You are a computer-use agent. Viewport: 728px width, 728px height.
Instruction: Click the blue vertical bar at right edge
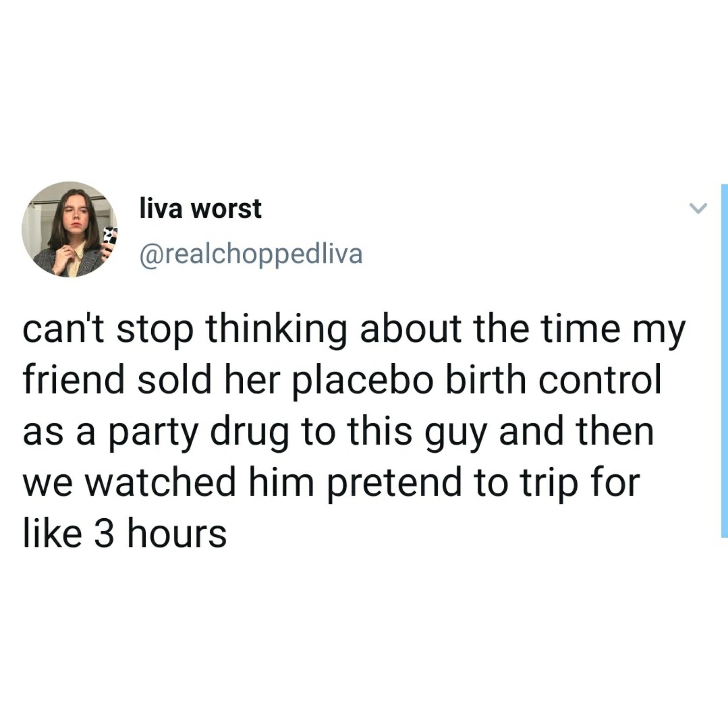click(x=724, y=361)
